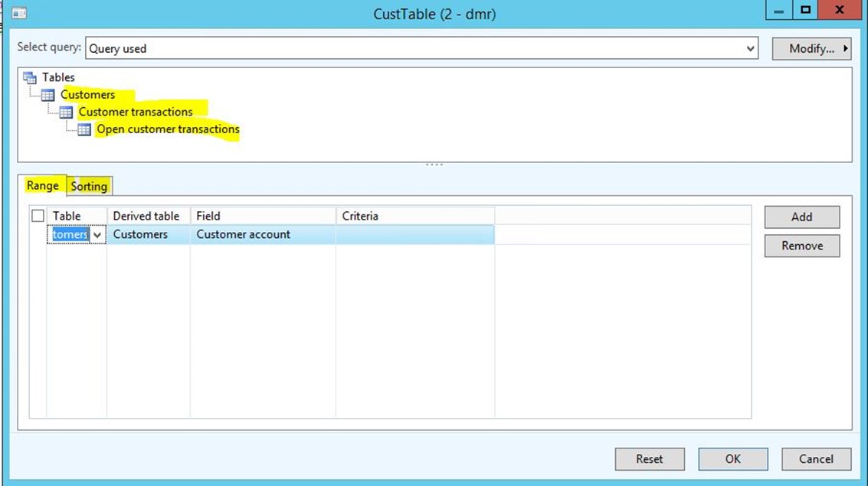Screen dimensions: 868x486
Task: Open the Select query dropdown arrow
Action: (750, 49)
